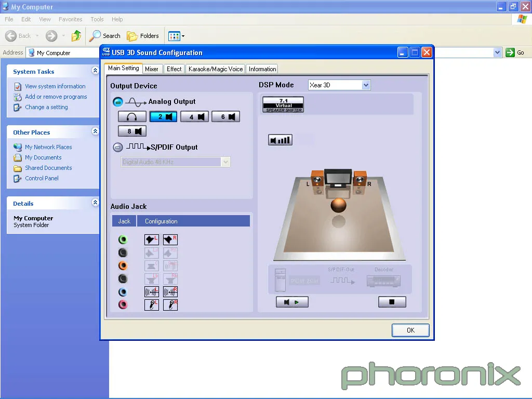Click the orange audio jack
Screen dimensions: 532x399
point(123,265)
